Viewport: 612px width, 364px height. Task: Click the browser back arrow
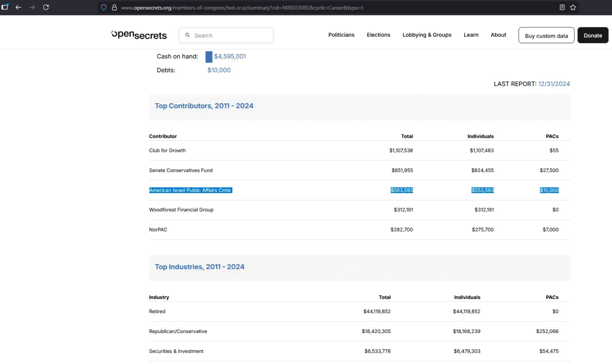18,7
